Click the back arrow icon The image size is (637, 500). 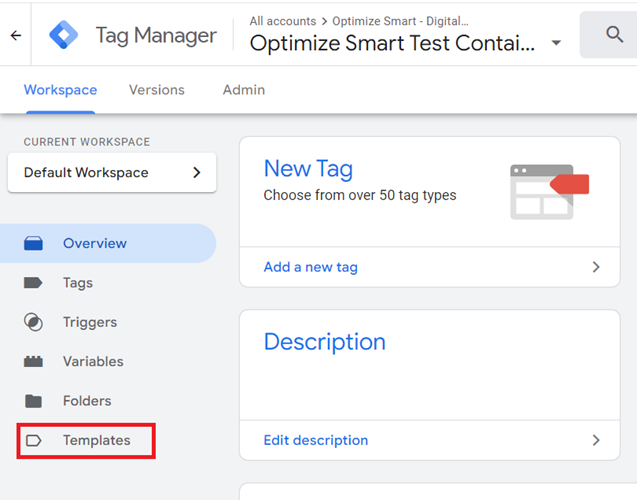click(x=16, y=35)
